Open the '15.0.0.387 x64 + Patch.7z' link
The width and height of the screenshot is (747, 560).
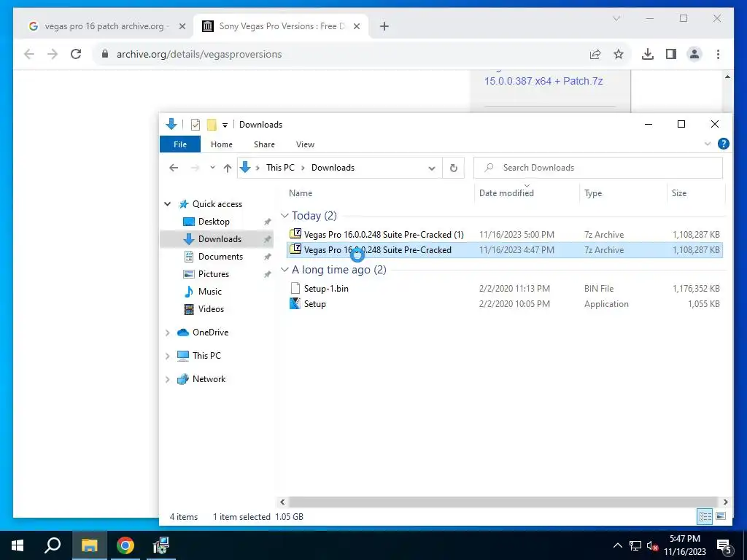(x=543, y=81)
